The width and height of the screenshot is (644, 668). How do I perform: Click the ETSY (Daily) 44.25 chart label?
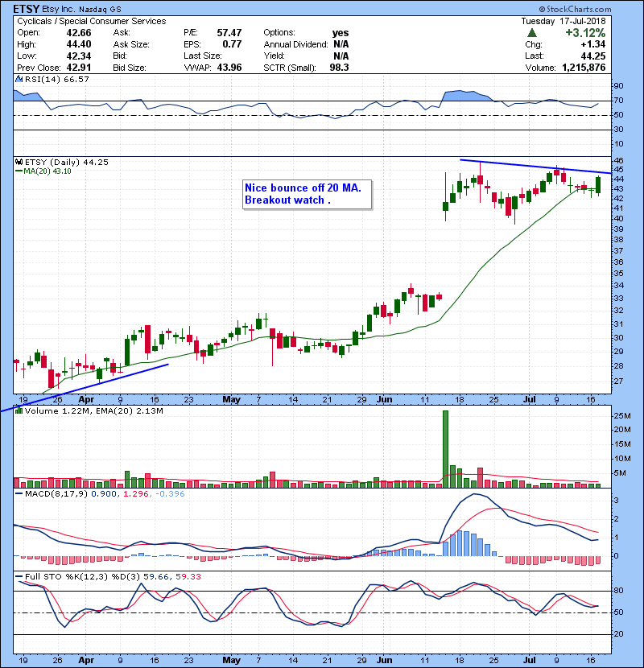click(67, 162)
